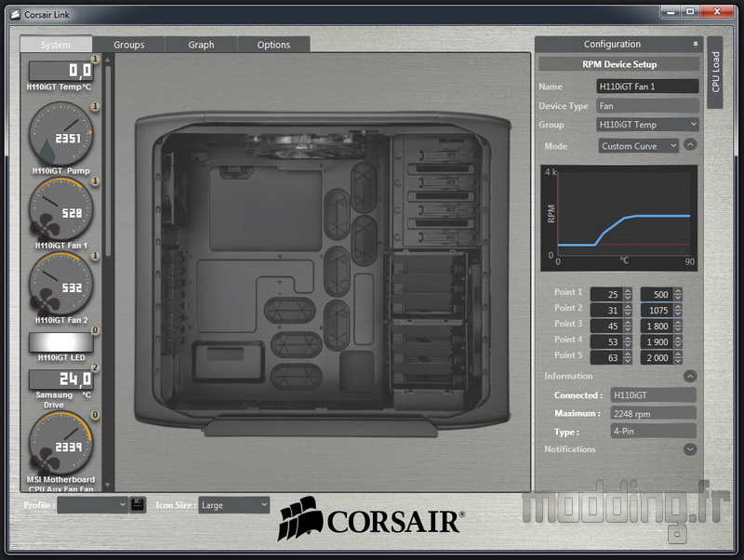This screenshot has width=744, height=560.
Task: Click the device list scrollbar thumb
Action: coord(108,161)
